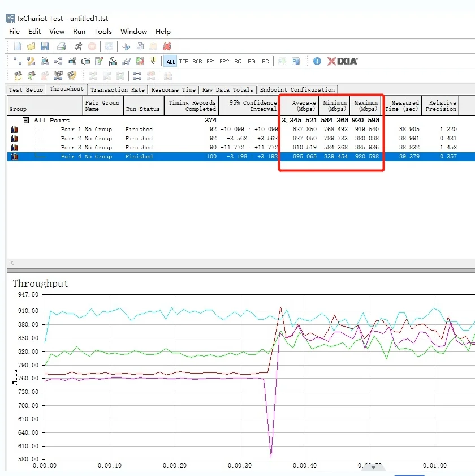Open the Window menu
This screenshot has width=475, height=476.
133,32
